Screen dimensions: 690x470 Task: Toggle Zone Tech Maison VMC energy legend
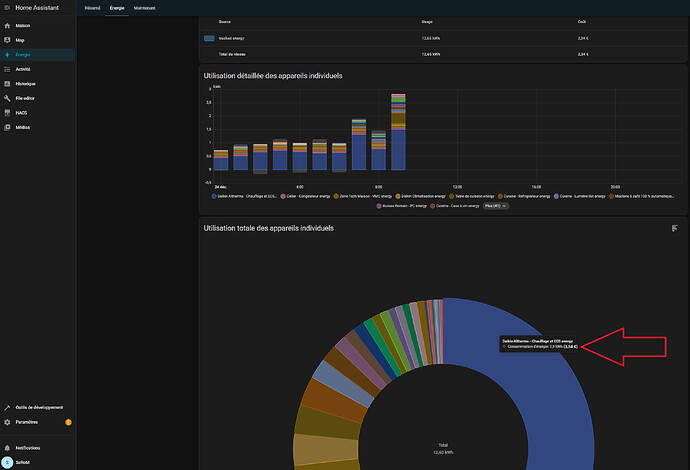(363, 196)
